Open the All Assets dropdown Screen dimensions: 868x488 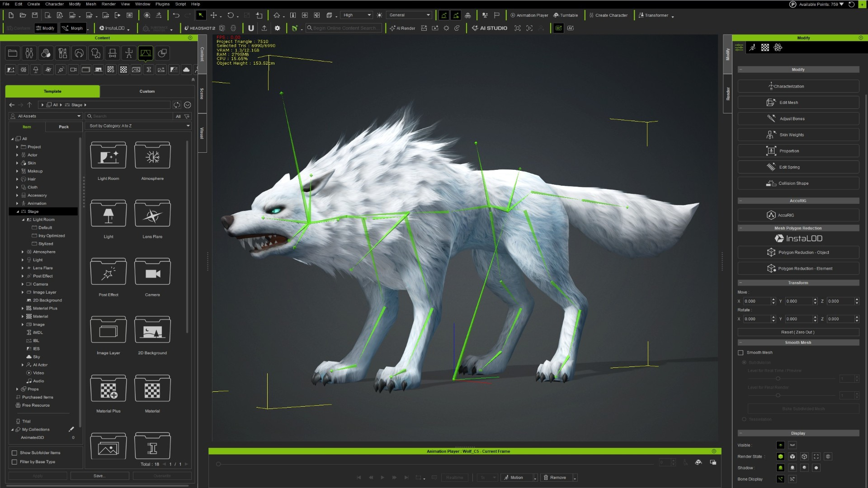(x=46, y=116)
